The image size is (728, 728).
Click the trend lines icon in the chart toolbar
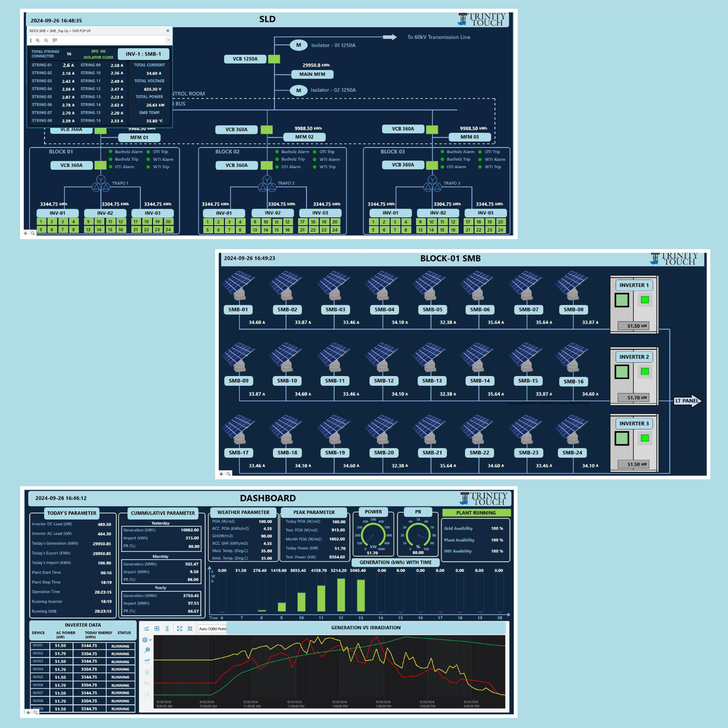[x=146, y=628]
